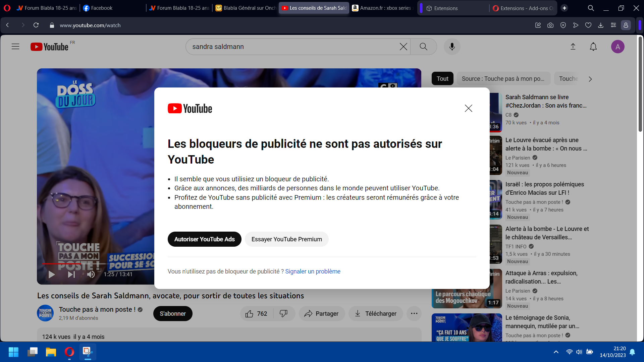Focus the YouTube search field sandra saldmann

pyautogui.click(x=292, y=47)
